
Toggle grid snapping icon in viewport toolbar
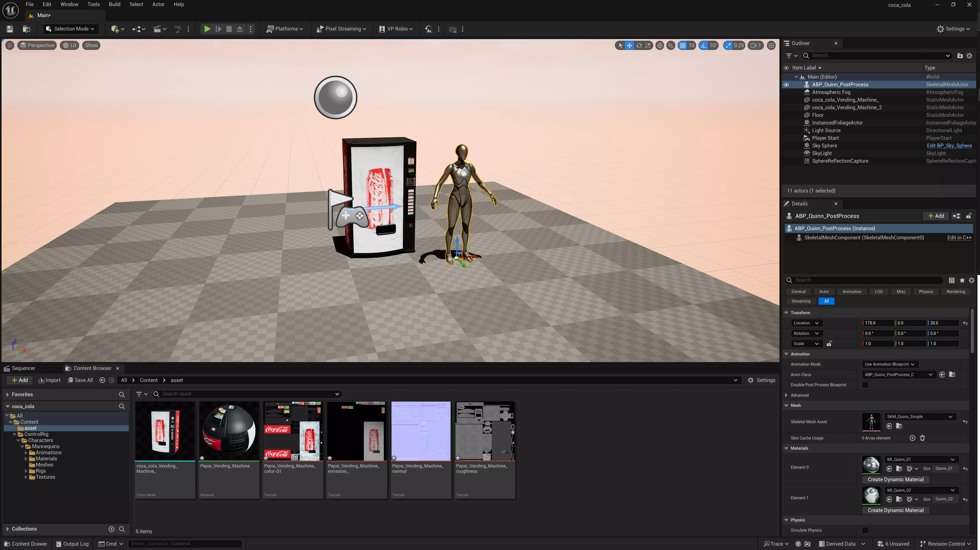(x=682, y=45)
